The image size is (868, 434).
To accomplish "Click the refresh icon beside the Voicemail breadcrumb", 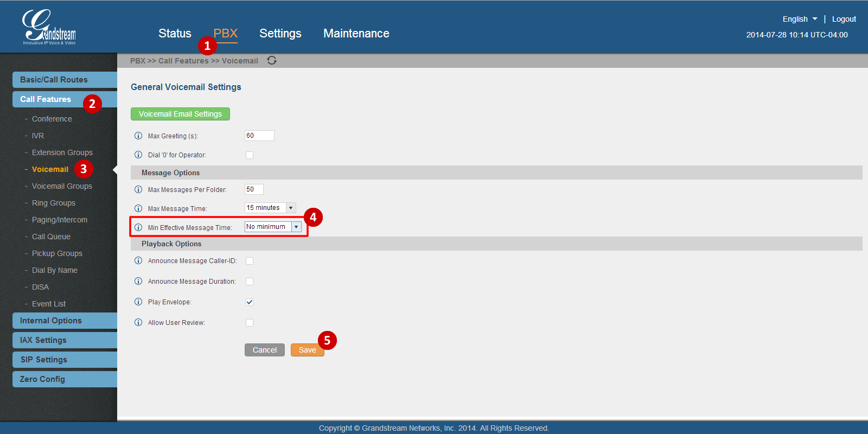I will click(272, 60).
